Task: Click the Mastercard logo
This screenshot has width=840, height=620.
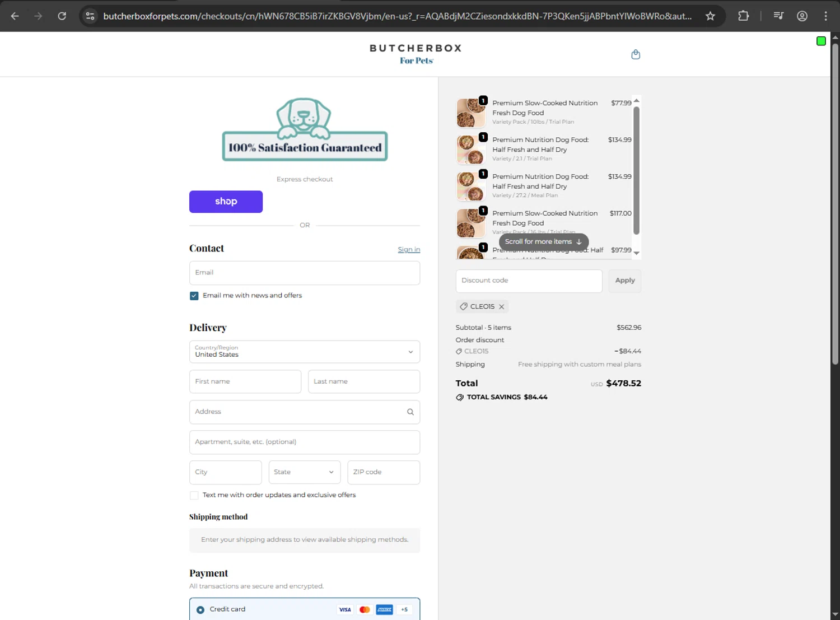Action: pyautogui.click(x=365, y=609)
